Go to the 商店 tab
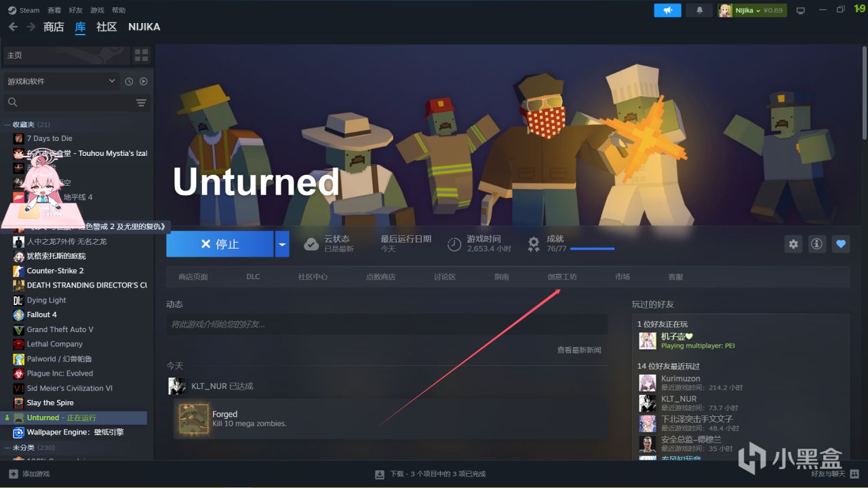Screen dimensions: 868x488 54,27
